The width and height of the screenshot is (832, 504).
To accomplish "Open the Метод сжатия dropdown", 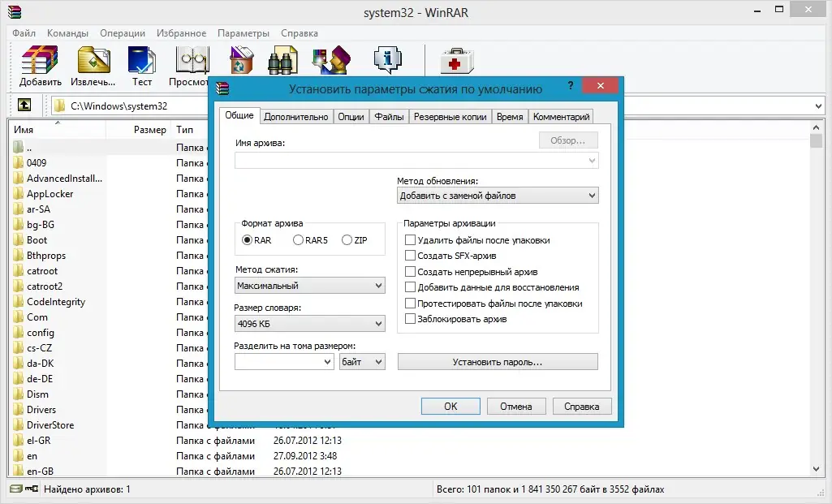I will coord(310,286).
